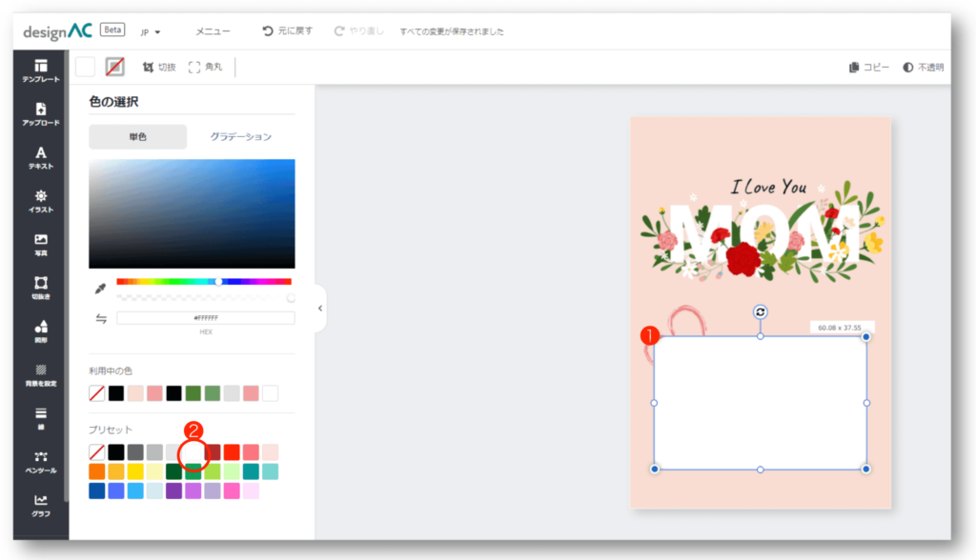Select the hot pink preset swatch
The width and height of the screenshot is (976, 560).
click(232, 490)
